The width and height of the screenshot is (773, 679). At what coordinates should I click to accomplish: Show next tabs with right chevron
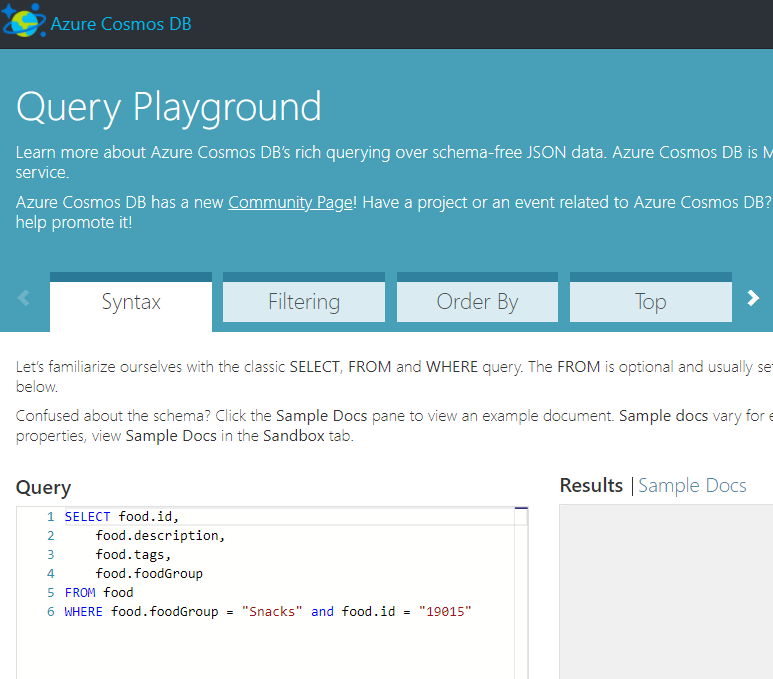point(753,298)
